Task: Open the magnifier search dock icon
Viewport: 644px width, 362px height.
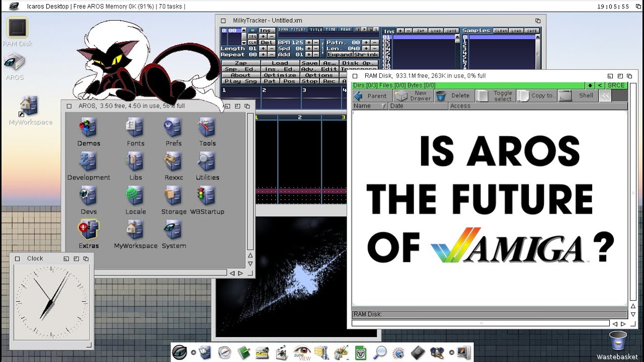Action: click(380, 352)
